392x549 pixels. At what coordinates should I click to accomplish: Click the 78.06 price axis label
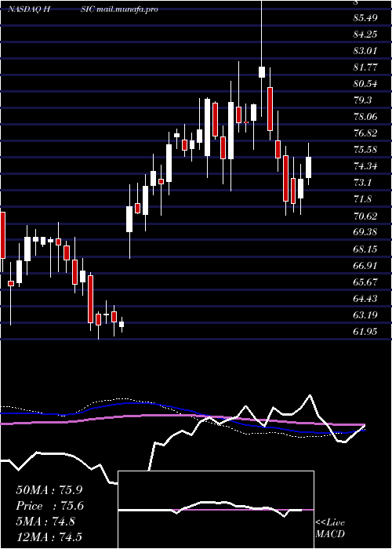tap(365, 116)
